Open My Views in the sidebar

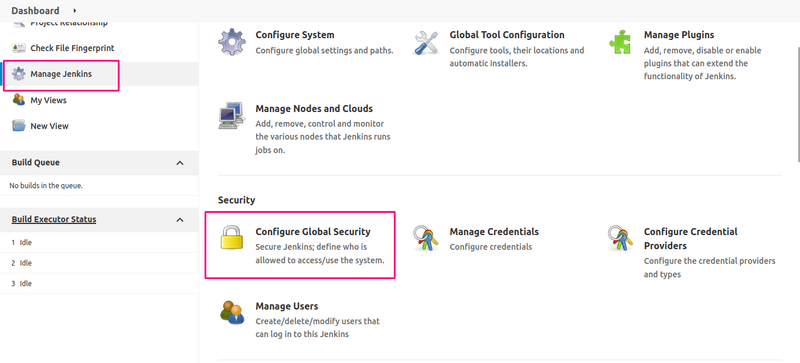pyautogui.click(x=48, y=100)
